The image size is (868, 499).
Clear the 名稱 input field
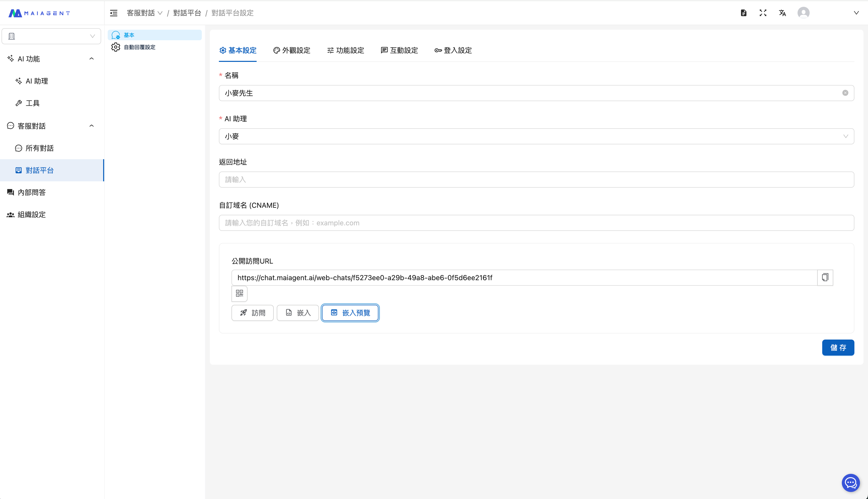click(845, 93)
